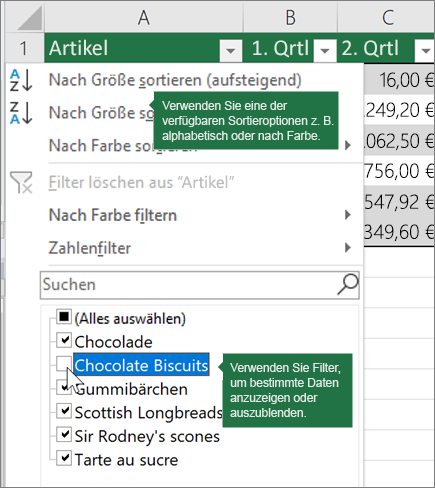This screenshot has width=435, height=488.
Task: Click the select-all corner triangle
Action: click(x=30, y=18)
